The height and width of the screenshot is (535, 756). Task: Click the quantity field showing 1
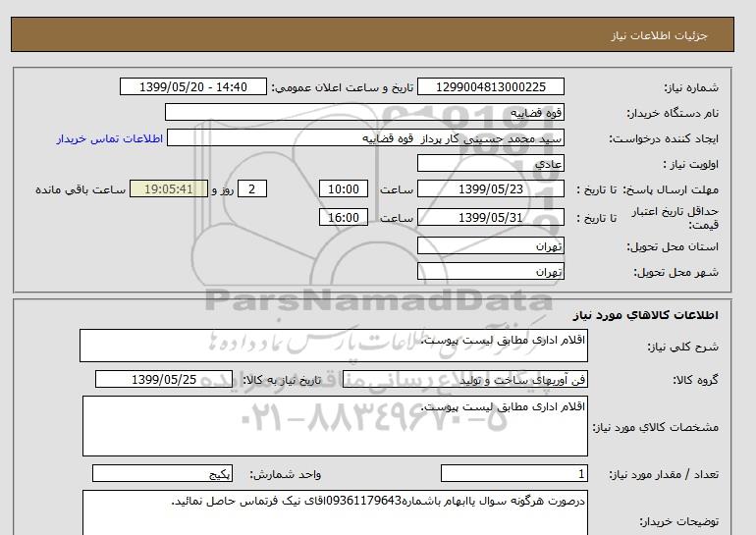514,474
